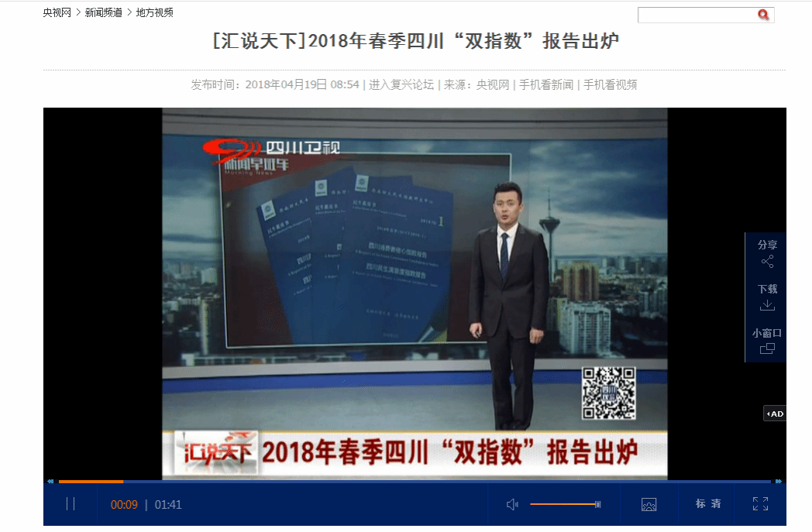Screen dimensions: 812x532
Task: Navigate to 地方视频 breadcrumb
Action: [154, 12]
